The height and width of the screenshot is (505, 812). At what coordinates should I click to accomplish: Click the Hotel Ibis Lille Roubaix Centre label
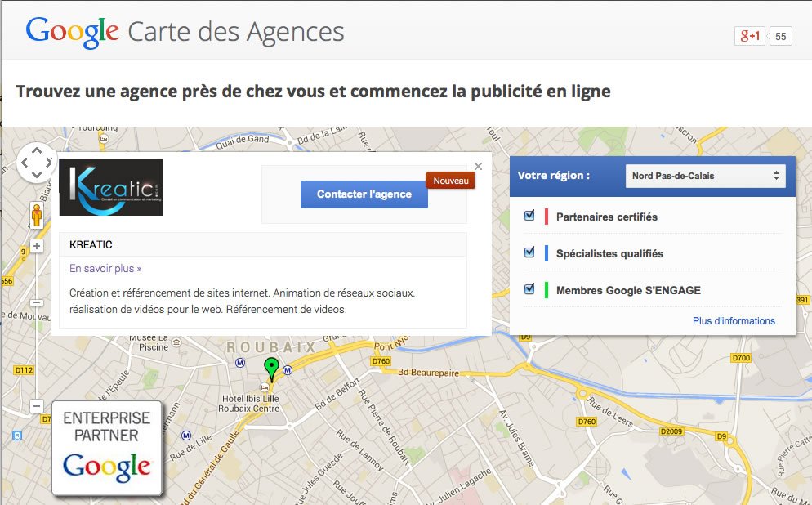pyautogui.click(x=250, y=403)
